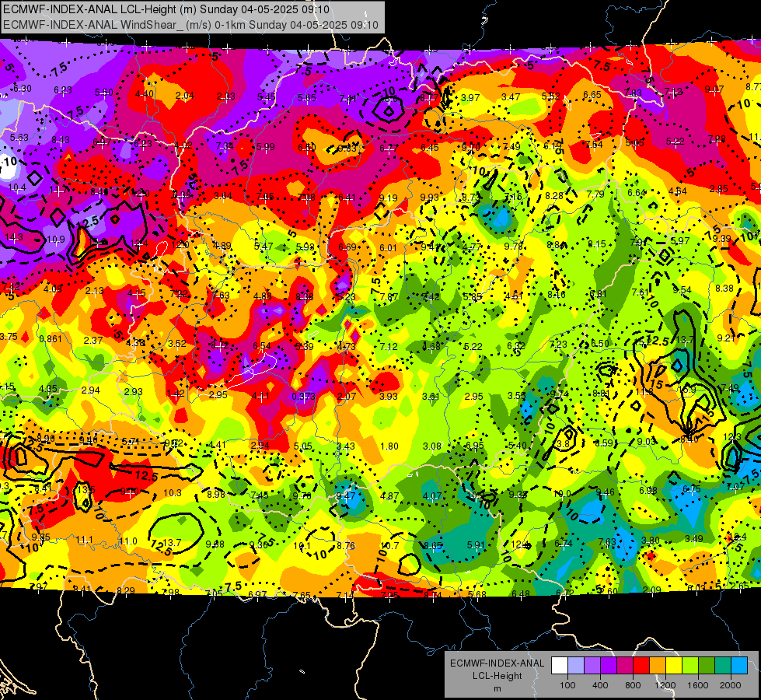
Task: Click the legend tick label 800
Action: point(633,685)
